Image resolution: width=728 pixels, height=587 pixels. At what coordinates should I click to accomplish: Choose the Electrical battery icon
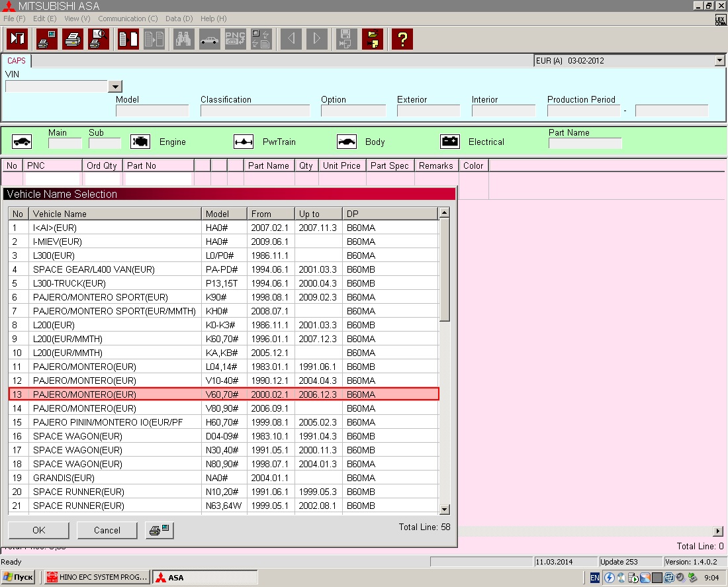(450, 142)
